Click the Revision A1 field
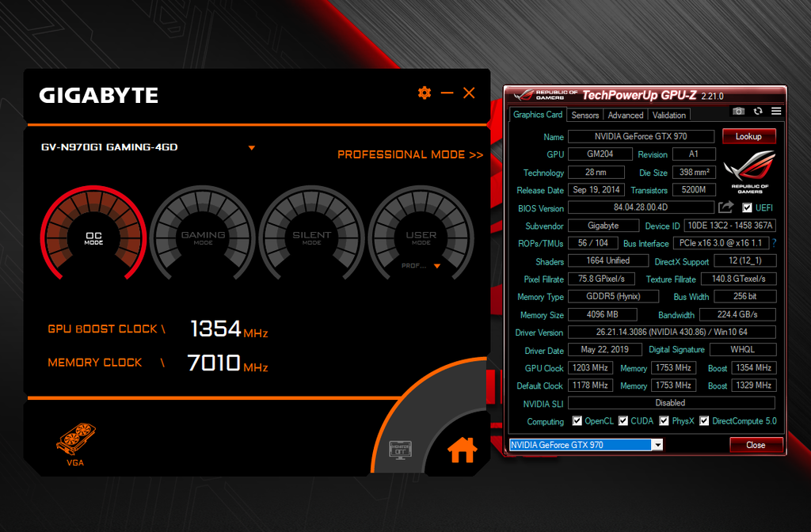The width and height of the screenshot is (811, 532). click(694, 154)
